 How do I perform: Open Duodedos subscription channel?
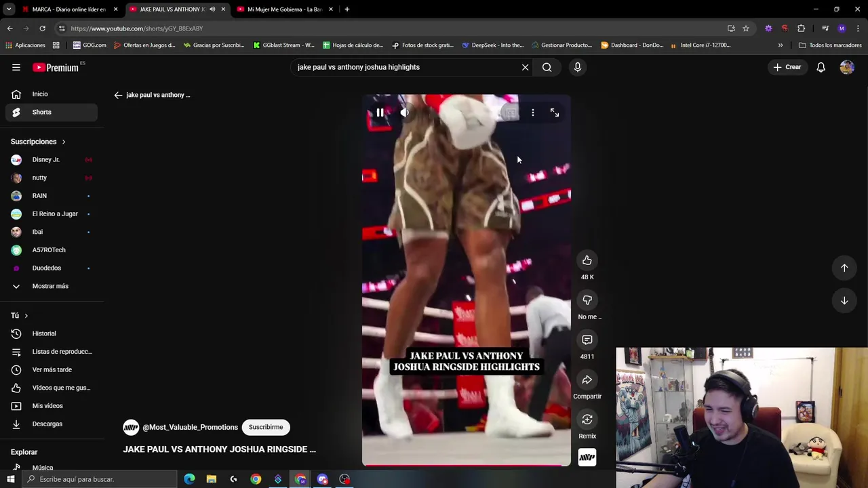[x=52, y=268]
